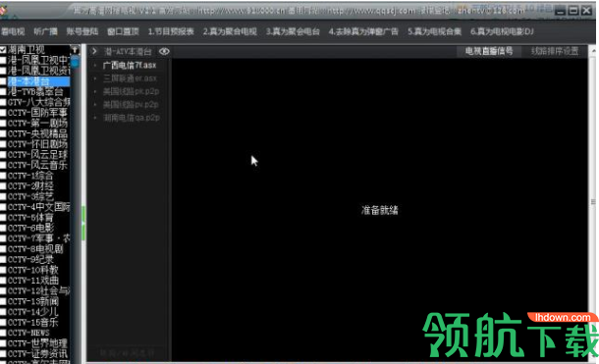Maximize the player window
Viewport: 599px width, 364px height.
(x=573, y=11)
